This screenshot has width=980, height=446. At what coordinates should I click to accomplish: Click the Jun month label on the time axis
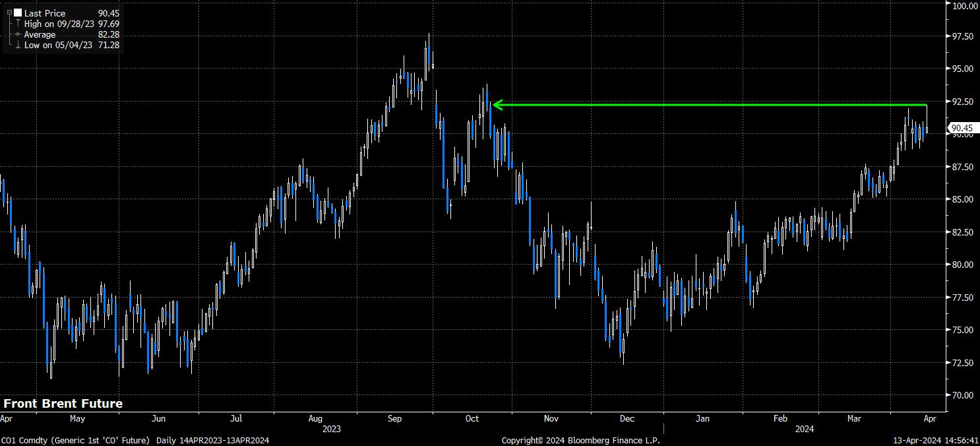(158, 418)
